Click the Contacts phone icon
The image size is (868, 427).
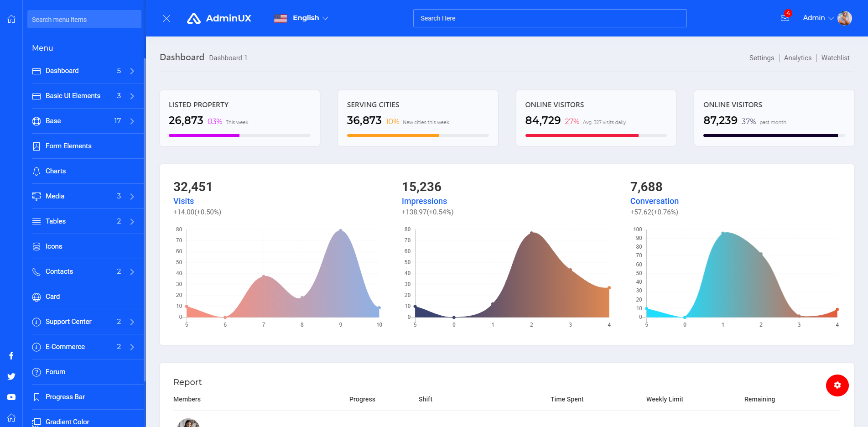36,272
